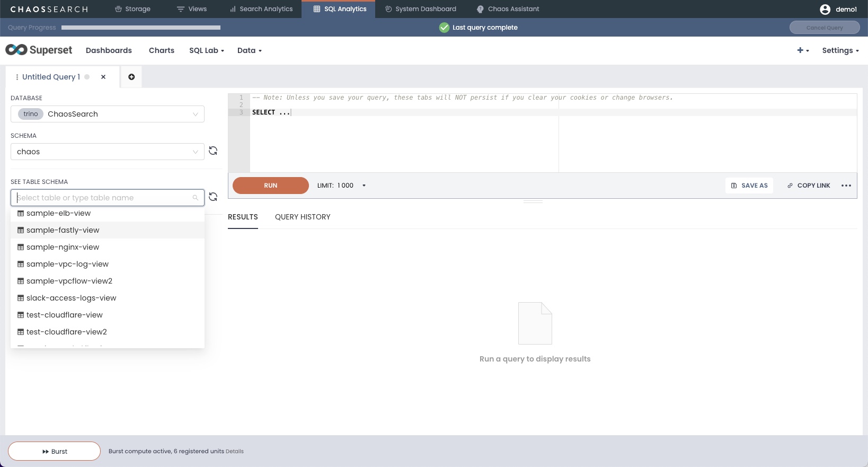This screenshot has height=467, width=868.
Task: Open the Untitled Query 1 tab options menu
Action: coord(17,77)
